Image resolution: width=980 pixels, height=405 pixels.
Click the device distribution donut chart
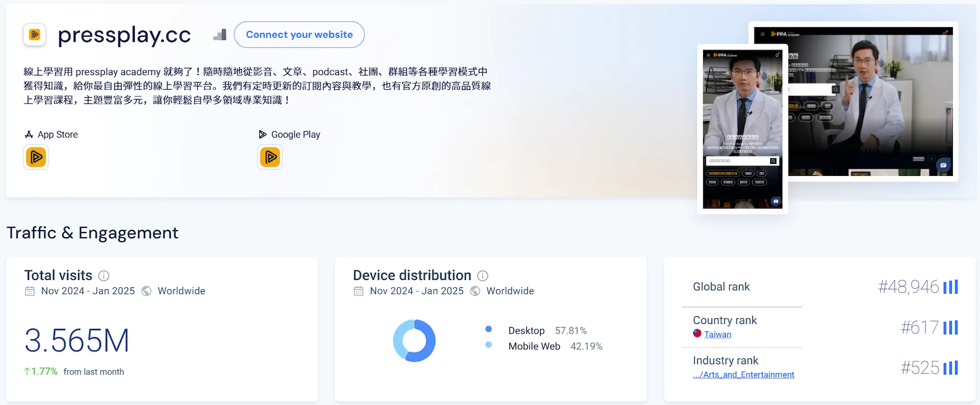(414, 341)
